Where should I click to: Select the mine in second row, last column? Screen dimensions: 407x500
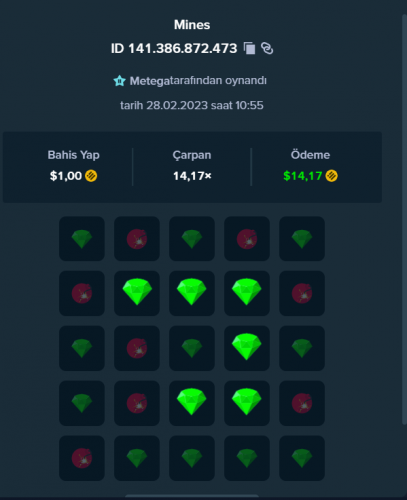[x=302, y=293]
